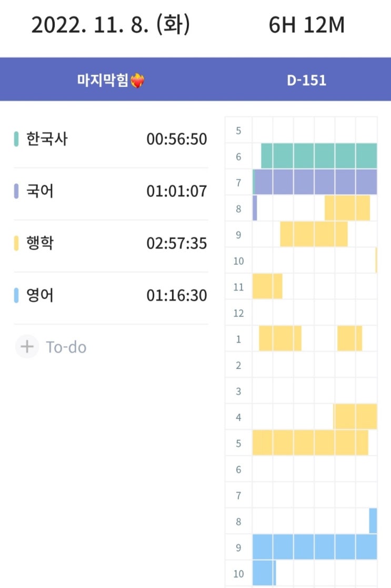Screen dimensions: 391x588
Task: Click the 6H 12M total time
Action: point(306,25)
